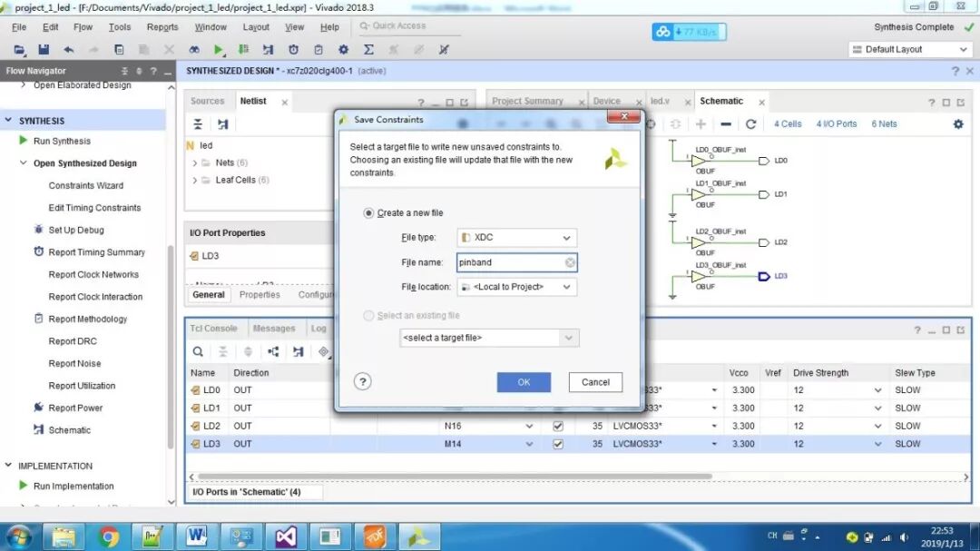
Task: Click the 4 I/O Ports link in Schematic
Action: (x=837, y=123)
